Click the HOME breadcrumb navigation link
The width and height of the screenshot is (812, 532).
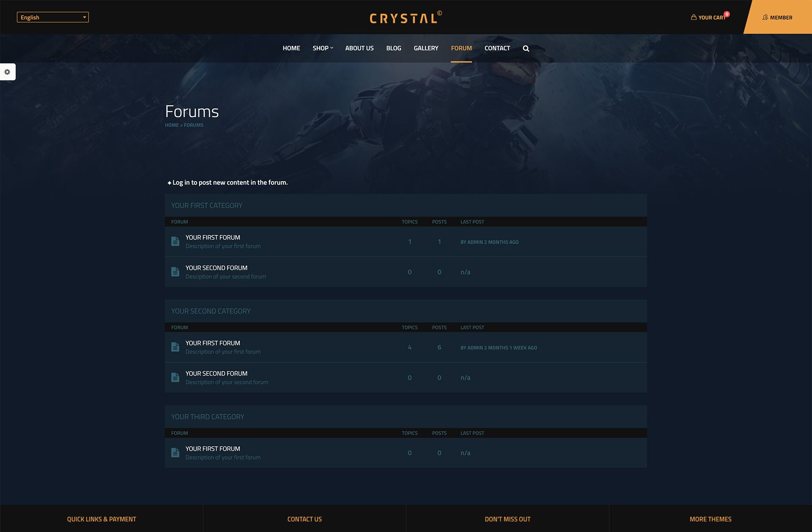pos(171,125)
